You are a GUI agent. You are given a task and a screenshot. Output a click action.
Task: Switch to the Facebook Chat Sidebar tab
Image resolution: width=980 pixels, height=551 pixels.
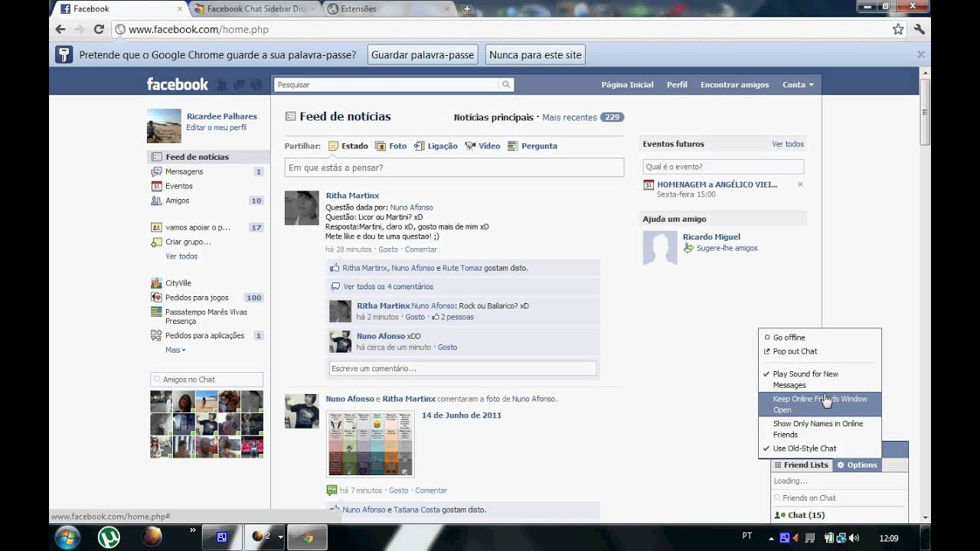[x=255, y=9]
